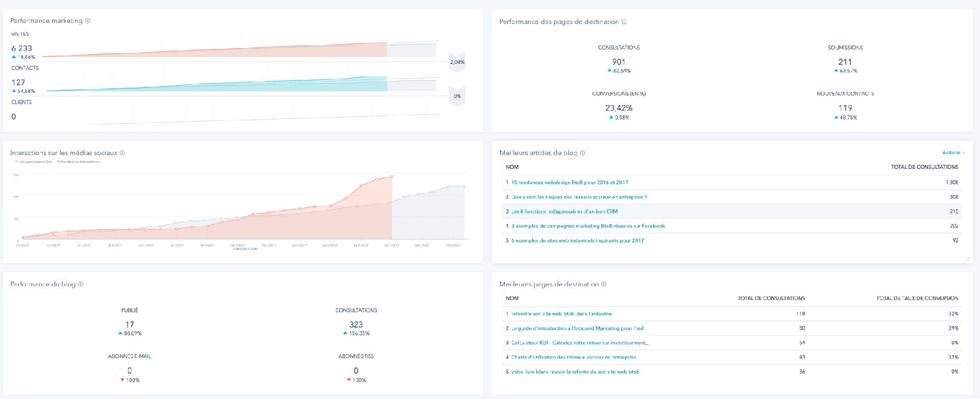This screenshot has height=399, width=980.
Task: Click the CONTACTS value 127
Action: [18, 83]
